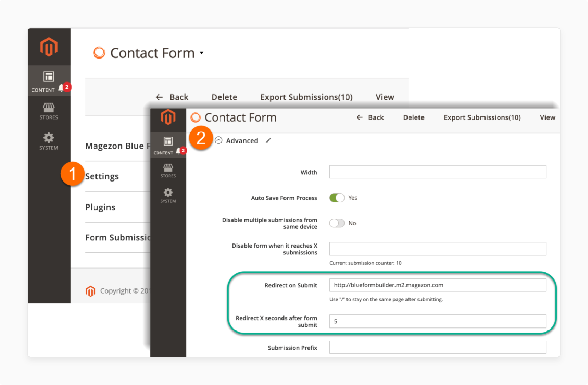Click the orange form icon in the back window
This screenshot has width=588, height=385.
point(99,53)
